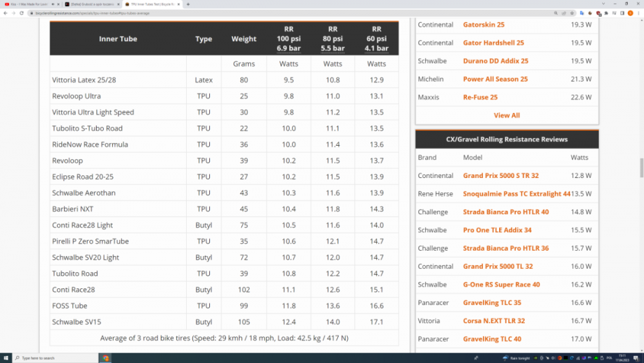This screenshot has height=363, width=644.
Task: Switch to the Kiss YouTube tab
Action: pos(31,4)
